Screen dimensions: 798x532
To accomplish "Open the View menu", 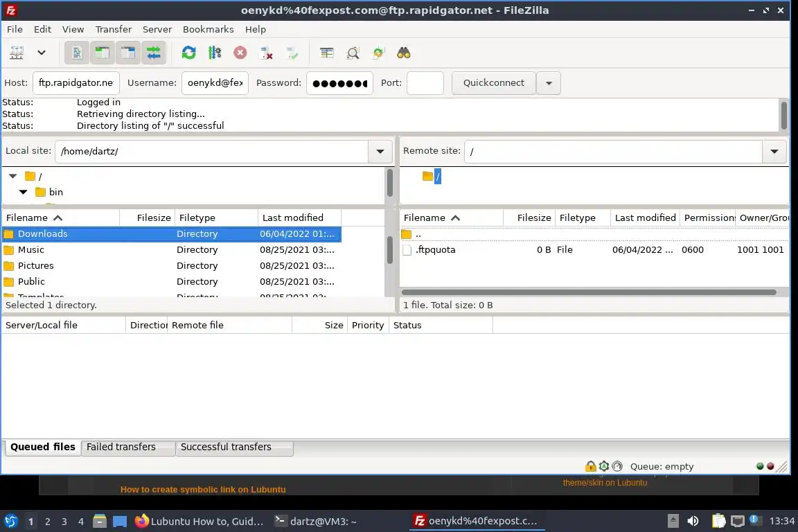I will click(x=73, y=29).
